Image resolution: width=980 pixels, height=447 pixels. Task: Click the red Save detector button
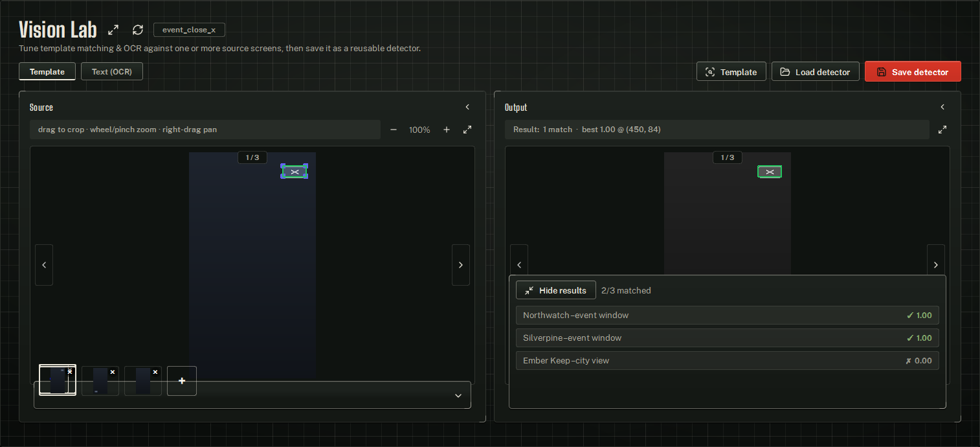pos(913,72)
